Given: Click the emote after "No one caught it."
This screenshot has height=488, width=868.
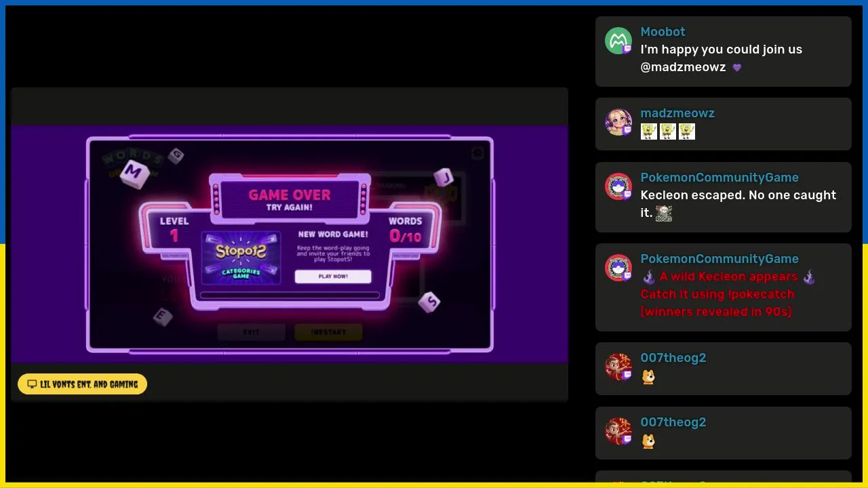Looking at the screenshot, I should click(x=664, y=213).
